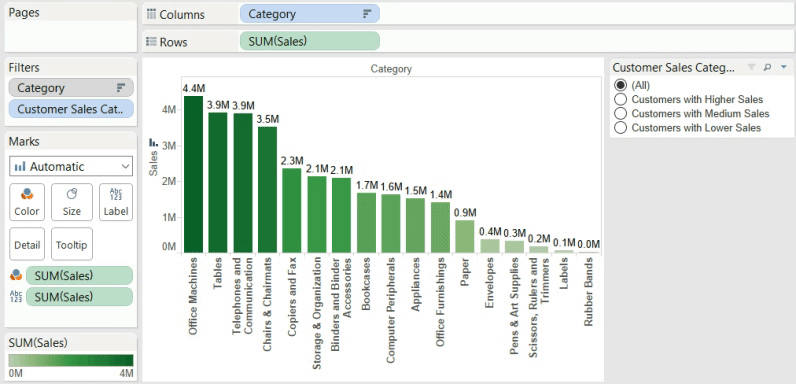Open the Color marks card
The width and height of the screenshot is (796, 384).
tap(27, 202)
